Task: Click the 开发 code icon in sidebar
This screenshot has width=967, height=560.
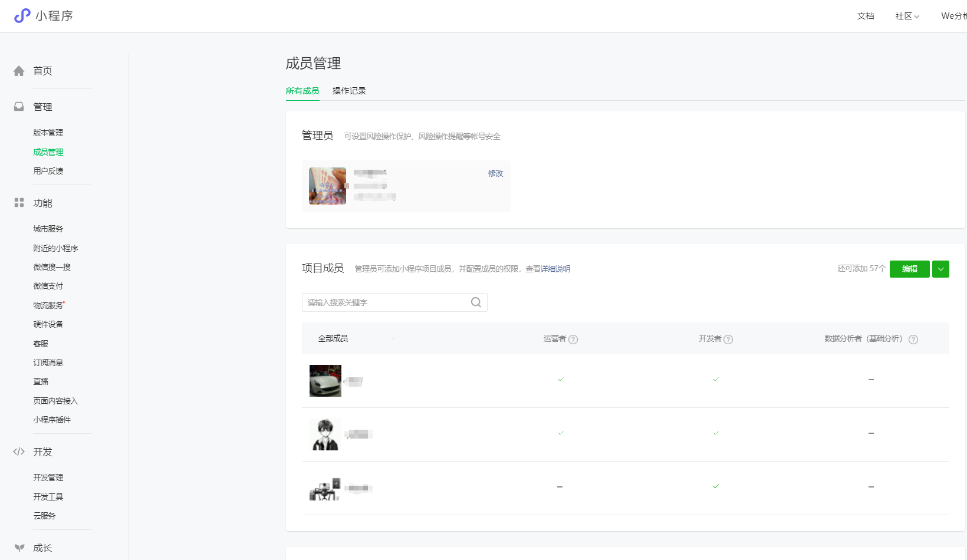Action: 19,452
